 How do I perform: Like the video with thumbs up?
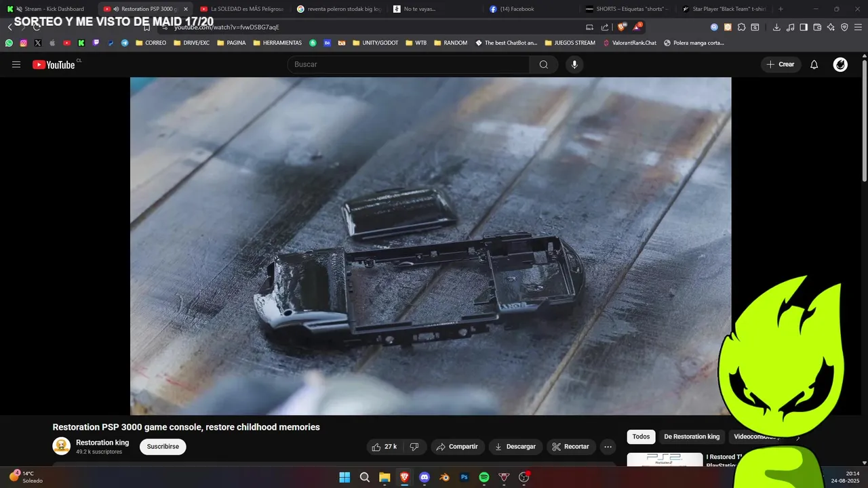(x=384, y=447)
